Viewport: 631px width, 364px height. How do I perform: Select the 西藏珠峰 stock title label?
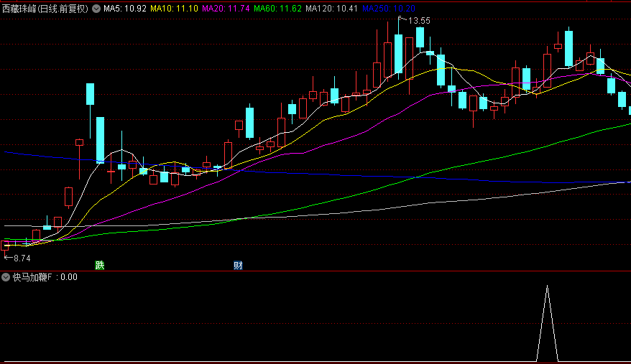(x=45, y=9)
